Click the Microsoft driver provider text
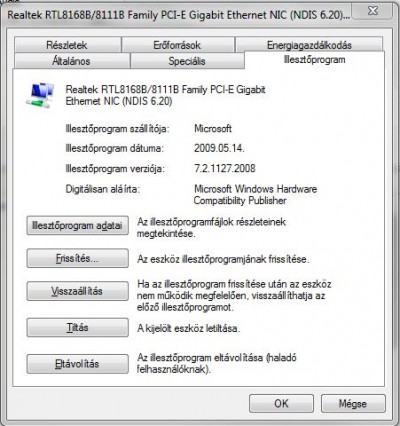 coord(213,129)
